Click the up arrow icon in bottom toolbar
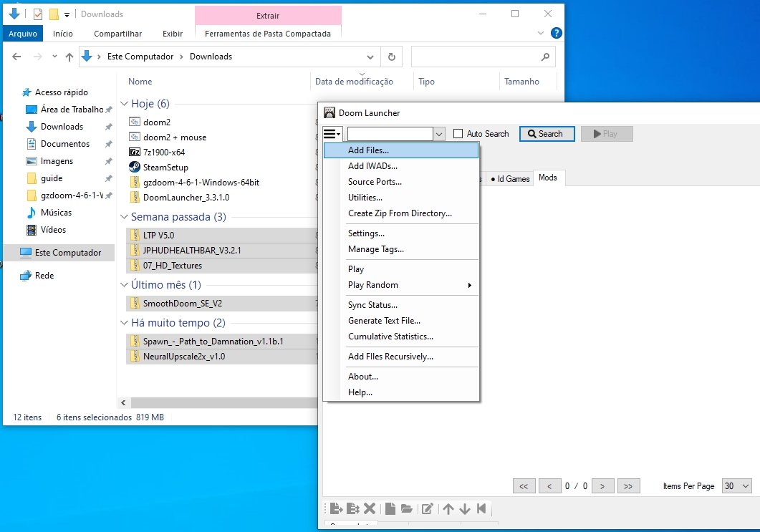The width and height of the screenshot is (760, 532). click(448, 509)
